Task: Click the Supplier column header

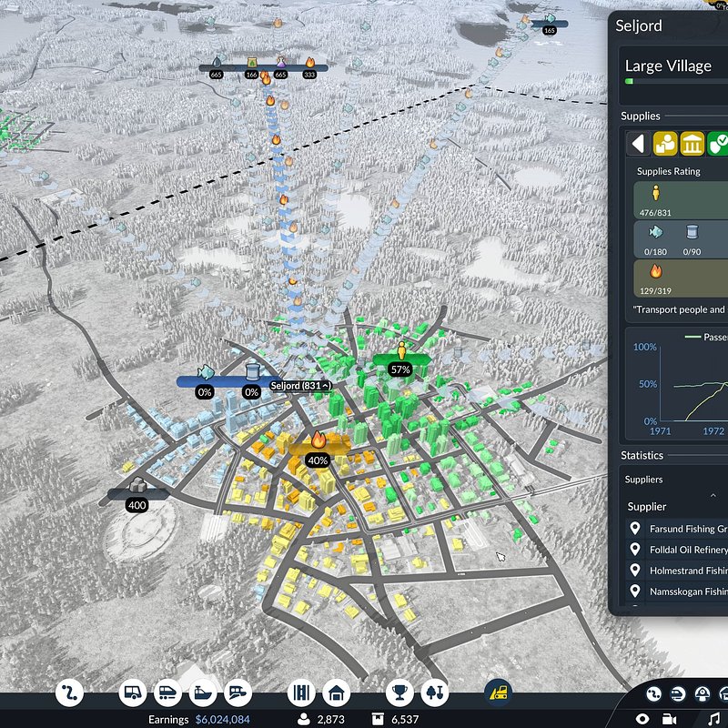Action: tap(647, 507)
